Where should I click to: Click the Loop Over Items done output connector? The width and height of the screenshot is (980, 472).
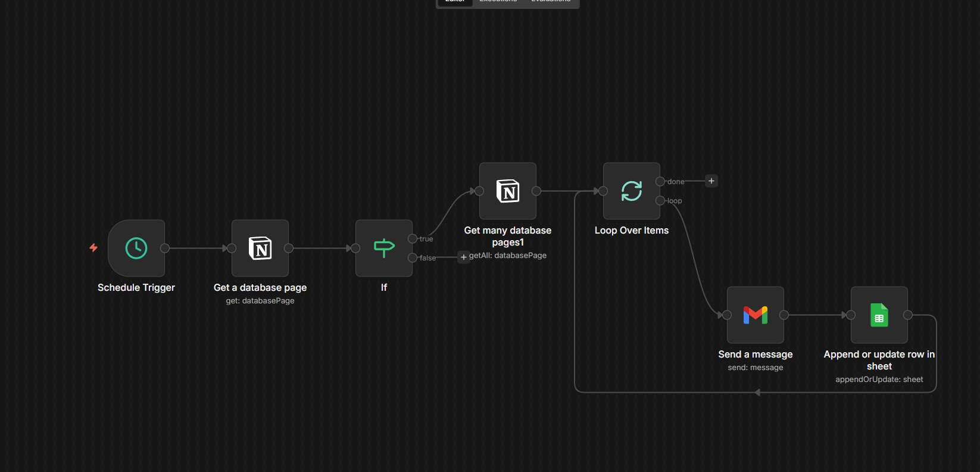(660, 181)
